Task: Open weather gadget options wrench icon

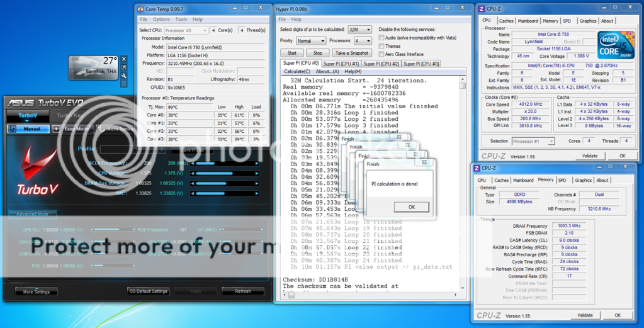Action: 124,76
